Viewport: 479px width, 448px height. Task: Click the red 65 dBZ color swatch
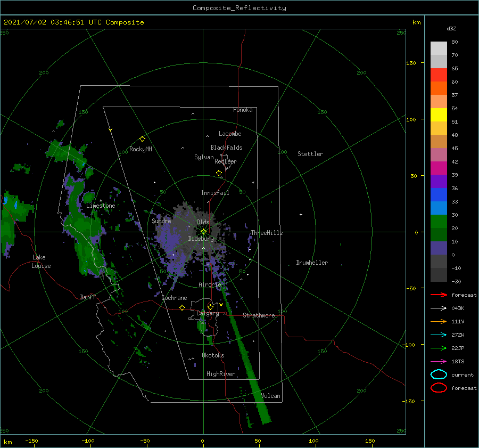click(x=439, y=75)
